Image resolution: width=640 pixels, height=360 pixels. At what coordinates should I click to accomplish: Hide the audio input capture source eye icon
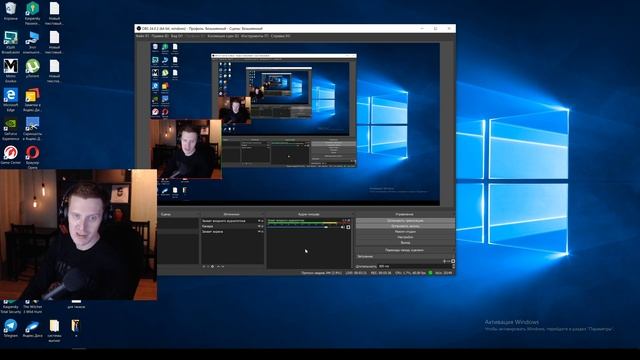[259, 221]
